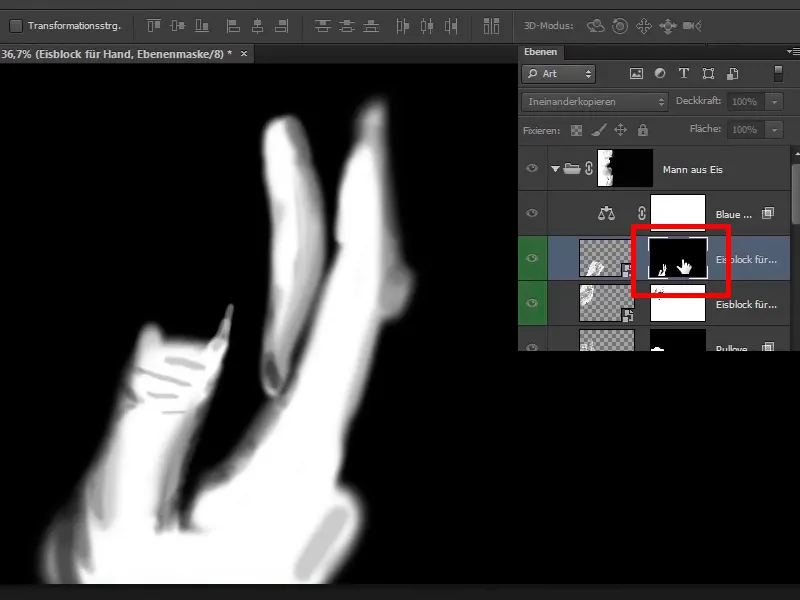Screen dimensions: 800x600
Task: Align bottom edges of layers
Action: point(202,26)
